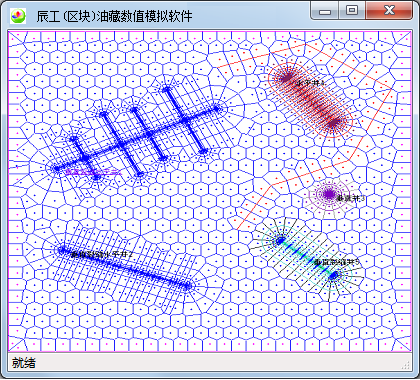The image size is (420, 380).
Task: Click lower-right blue tip of the cyan fractured well
Action: pos(334,275)
